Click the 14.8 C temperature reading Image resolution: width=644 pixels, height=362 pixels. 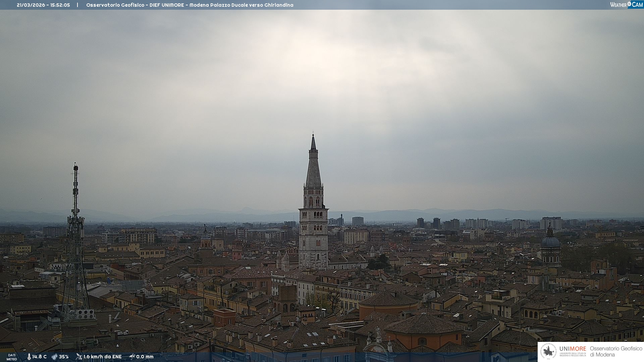40,357
